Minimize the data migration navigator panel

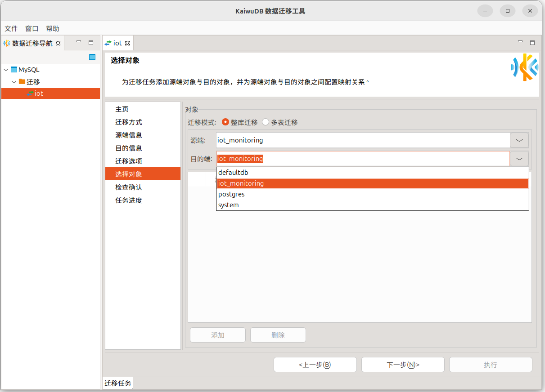click(x=79, y=42)
